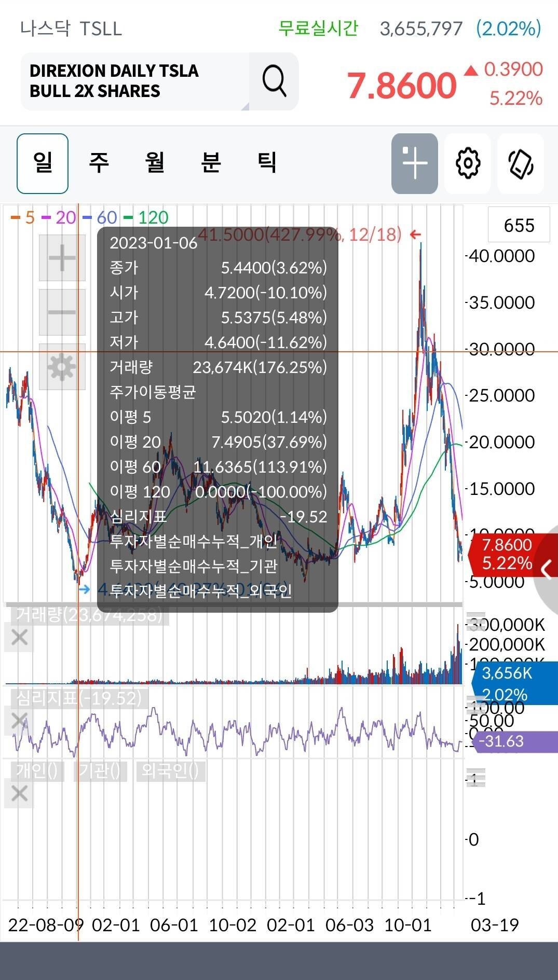Tap the 무료실시간 free real-time label
Screen dimensions: 558x980
pos(318,28)
